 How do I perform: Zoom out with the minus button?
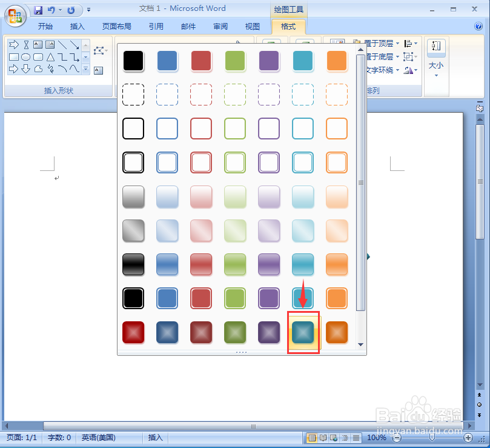(x=397, y=438)
